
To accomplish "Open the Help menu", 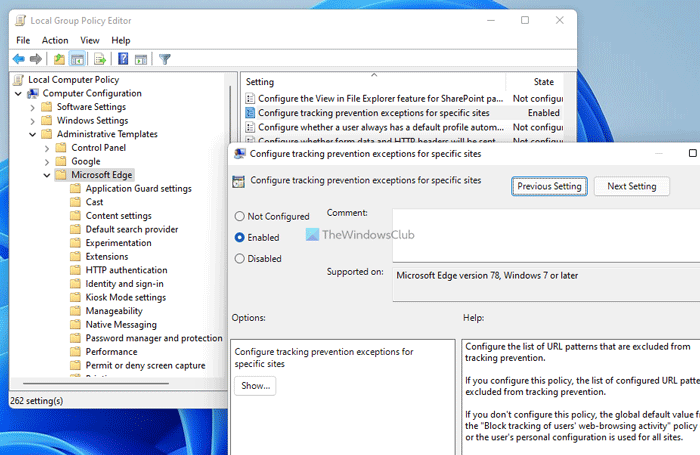I will pos(121,40).
